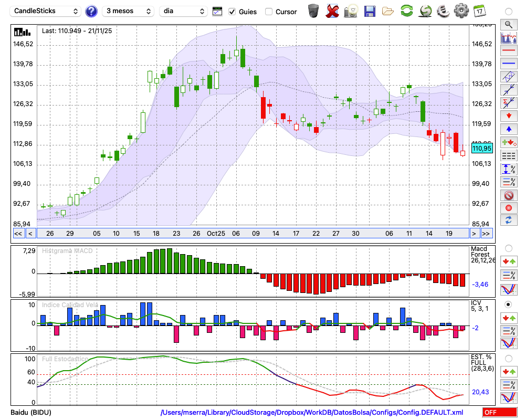Open the yellow folder icon
Image resolution: width=525 pixels, height=420 pixels.
click(388, 11)
